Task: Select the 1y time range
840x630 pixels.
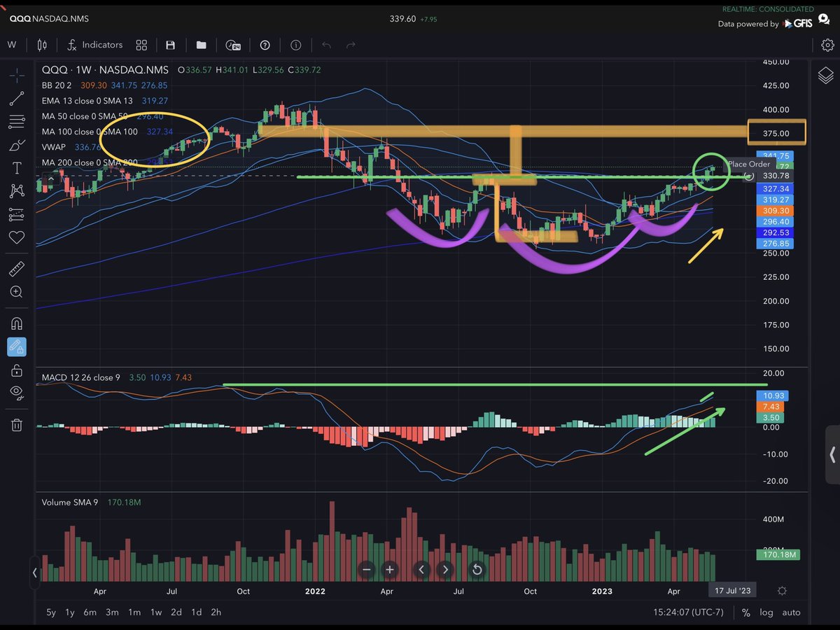Action: (70, 612)
